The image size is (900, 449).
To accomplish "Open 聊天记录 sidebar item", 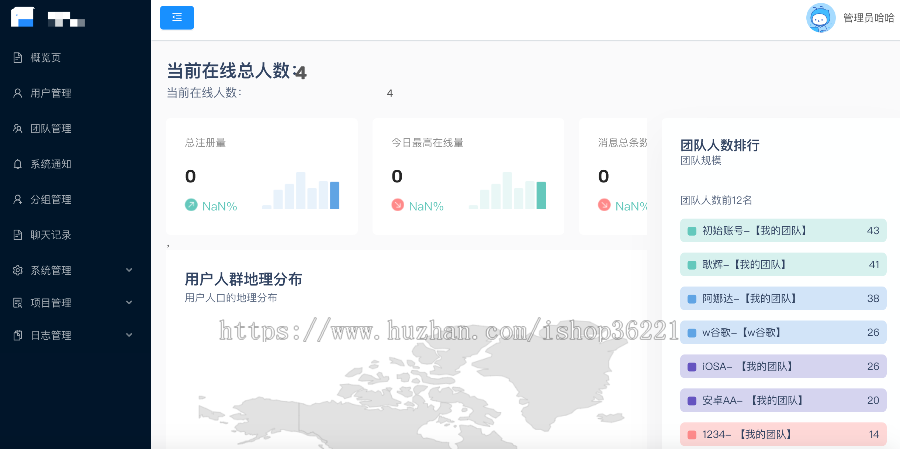I will (x=51, y=235).
